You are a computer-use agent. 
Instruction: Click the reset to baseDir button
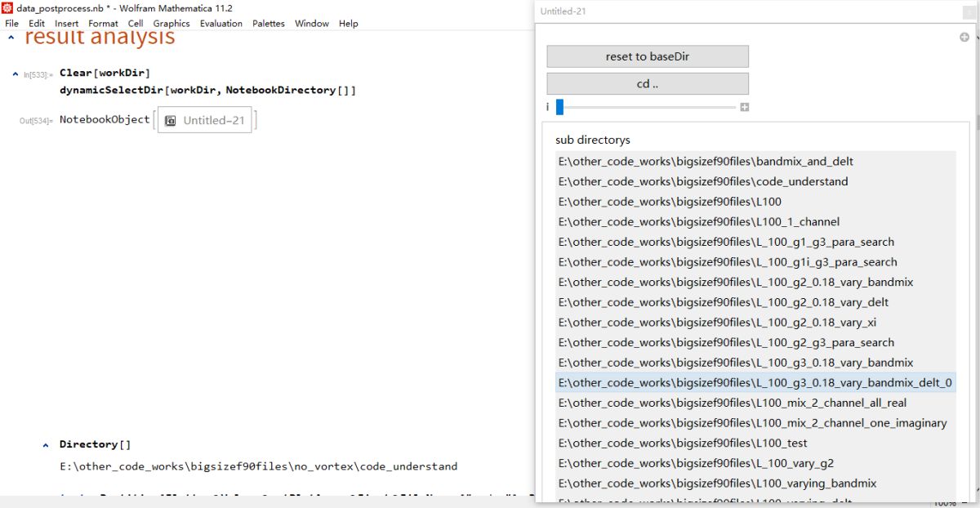pyautogui.click(x=648, y=56)
